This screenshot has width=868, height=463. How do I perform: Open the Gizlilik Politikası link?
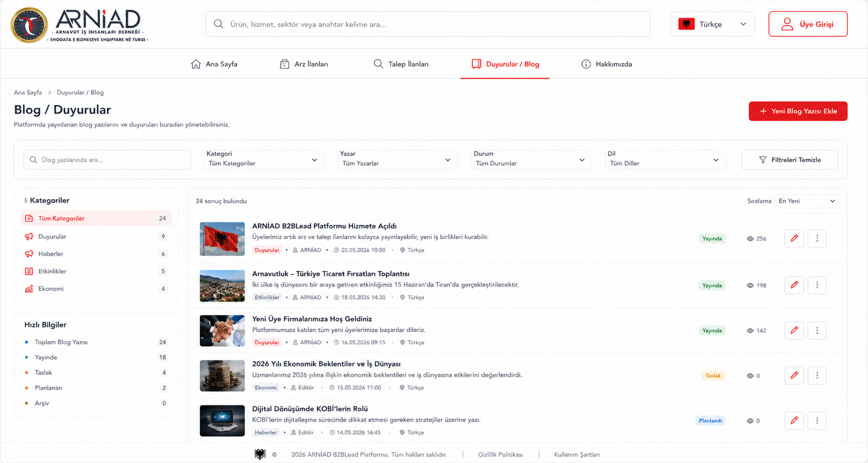click(x=500, y=454)
